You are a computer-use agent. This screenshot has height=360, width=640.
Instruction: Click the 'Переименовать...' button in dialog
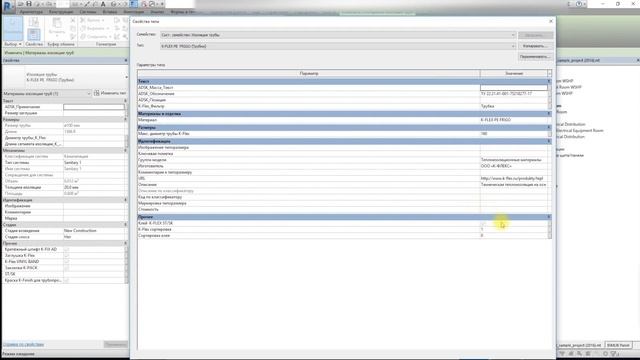point(536,57)
